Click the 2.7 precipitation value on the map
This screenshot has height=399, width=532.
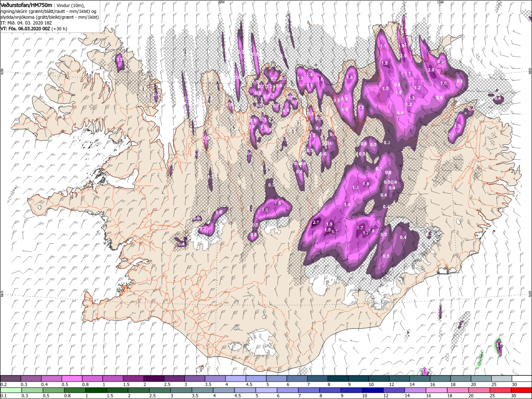click(x=315, y=223)
